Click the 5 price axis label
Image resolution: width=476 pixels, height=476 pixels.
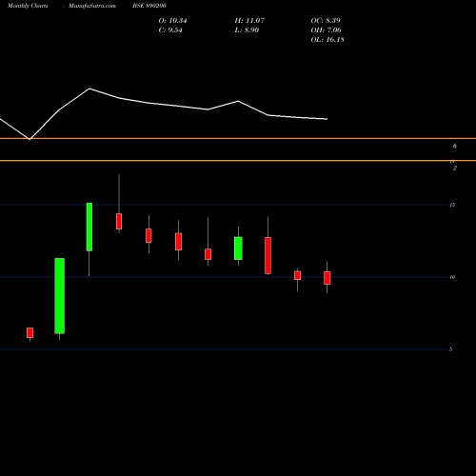pos(451,349)
